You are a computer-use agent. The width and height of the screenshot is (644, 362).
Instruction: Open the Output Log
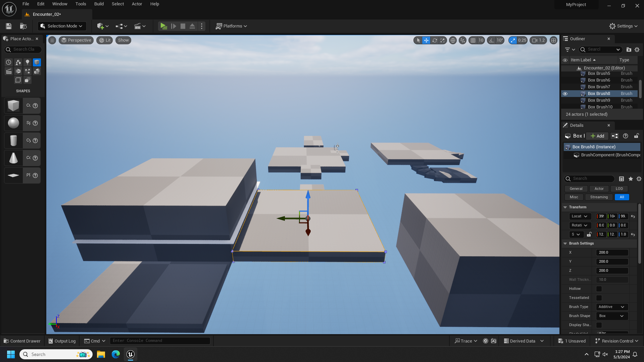(x=62, y=341)
